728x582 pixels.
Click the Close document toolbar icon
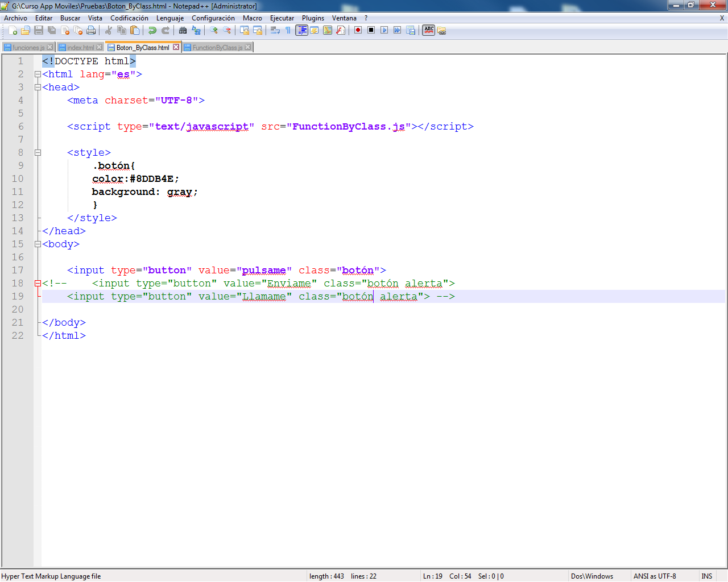pyautogui.click(x=65, y=30)
